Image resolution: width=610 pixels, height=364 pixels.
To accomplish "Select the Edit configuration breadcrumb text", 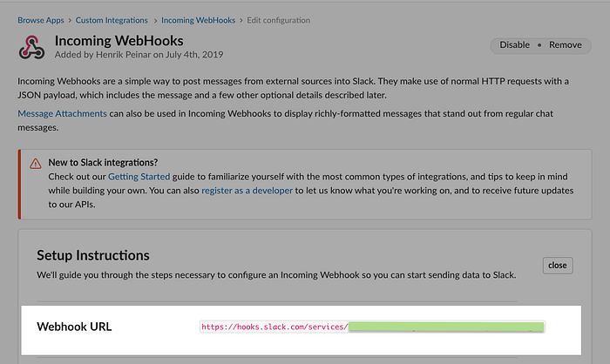I will point(279,20).
